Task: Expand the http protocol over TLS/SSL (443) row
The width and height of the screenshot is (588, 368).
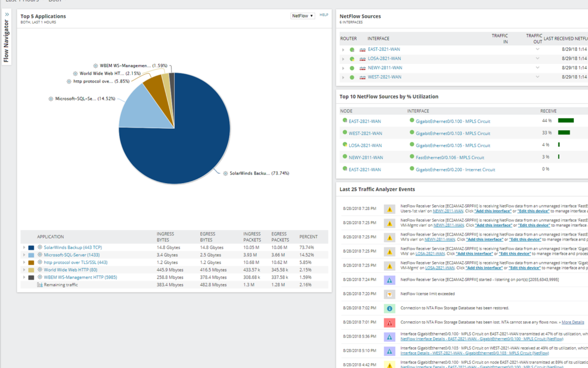Action: click(24, 262)
